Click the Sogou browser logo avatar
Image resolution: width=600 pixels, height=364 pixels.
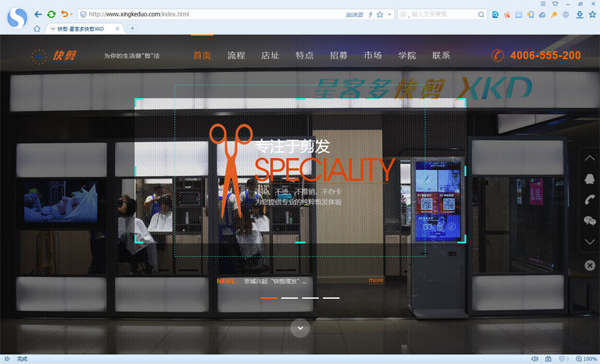pyautogui.click(x=17, y=17)
